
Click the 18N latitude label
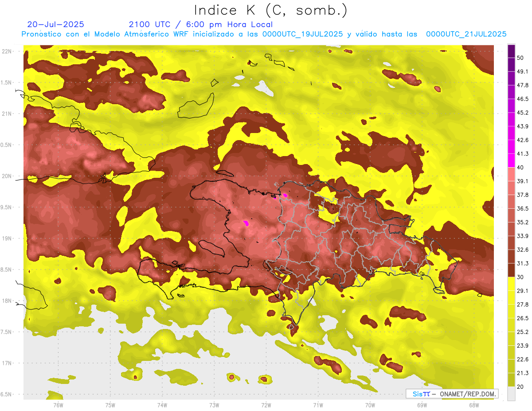tap(8, 301)
